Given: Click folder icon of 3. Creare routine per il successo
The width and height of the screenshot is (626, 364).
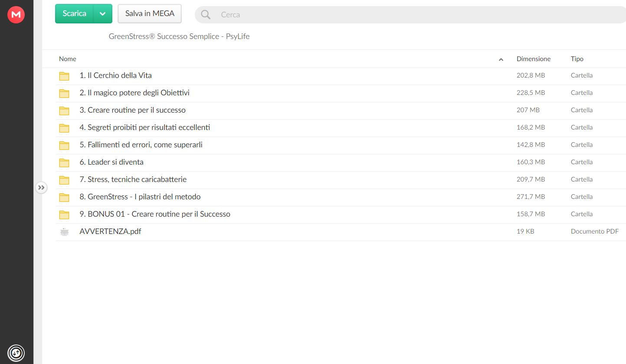Looking at the screenshot, I should click(x=64, y=110).
